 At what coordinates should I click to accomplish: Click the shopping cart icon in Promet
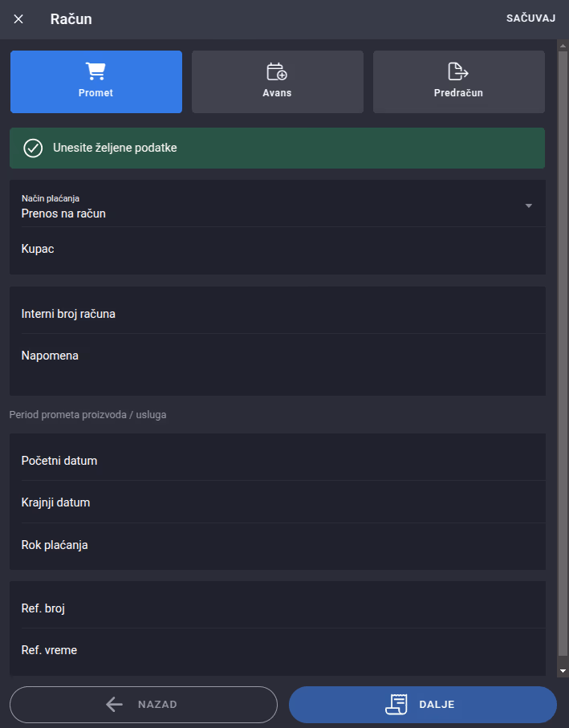pos(96,71)
